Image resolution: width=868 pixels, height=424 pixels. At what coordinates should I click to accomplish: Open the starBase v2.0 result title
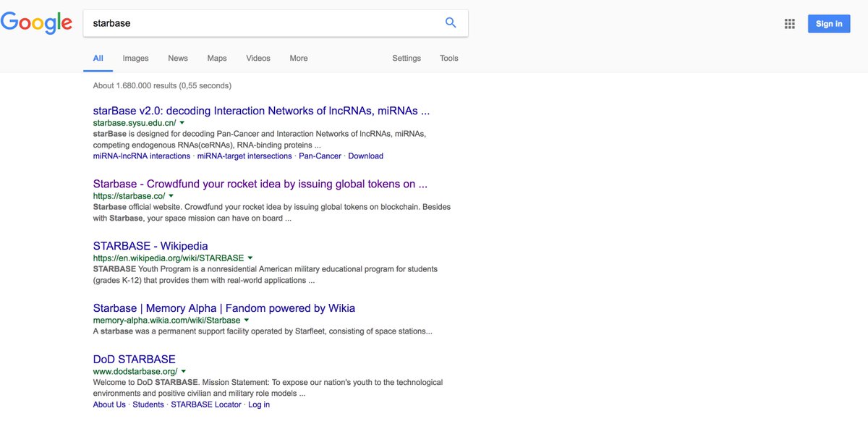pyautogui.click(x=262, y=111)
